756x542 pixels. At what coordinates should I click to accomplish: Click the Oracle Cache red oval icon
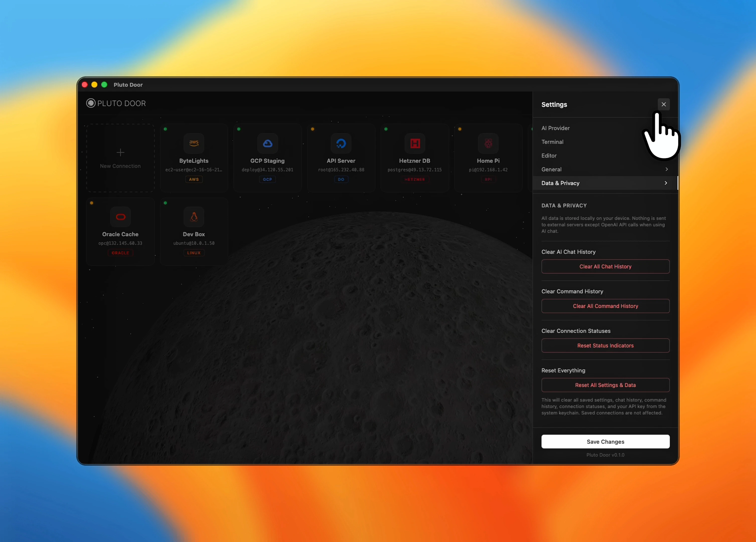click(x=120, y=217)
